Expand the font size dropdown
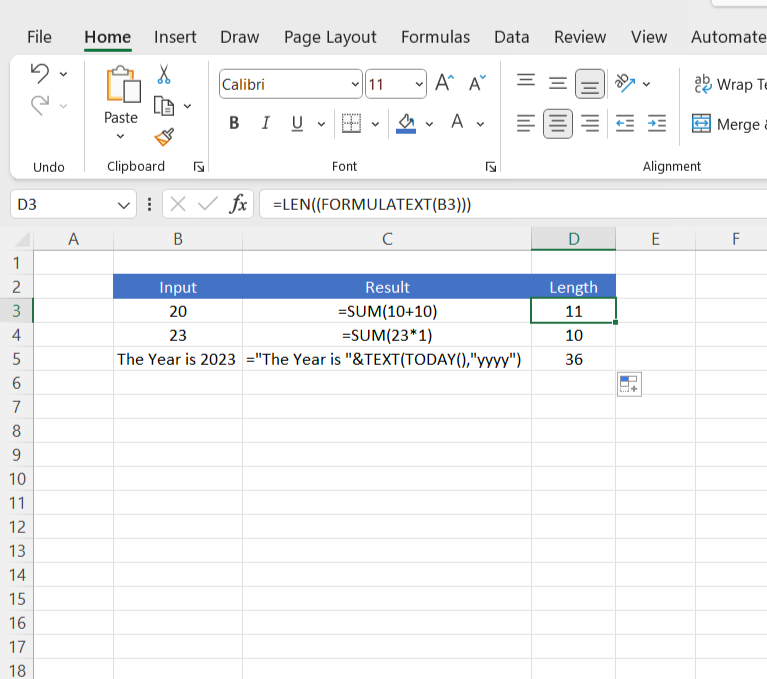 (x=419, y=85)
